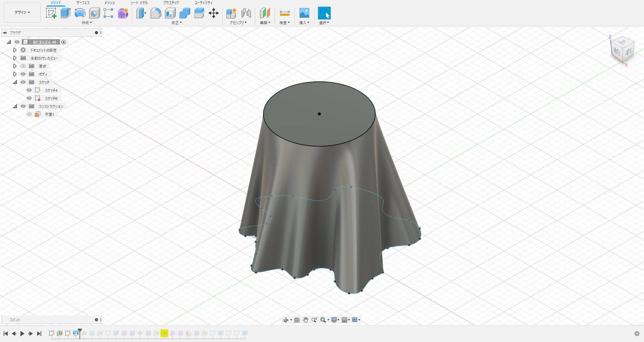Switch to the サーフェス tab
Image resolution: width=644 pixels, height=342 pixels.
point(83,3)
